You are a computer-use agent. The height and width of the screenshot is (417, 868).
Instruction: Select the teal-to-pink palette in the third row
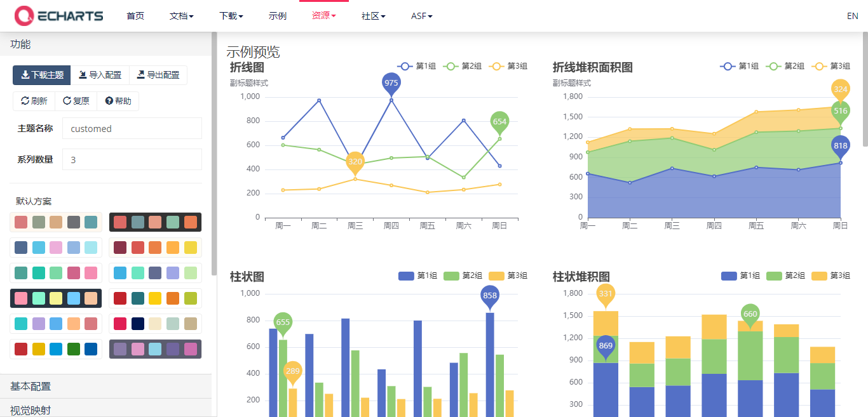56,273
